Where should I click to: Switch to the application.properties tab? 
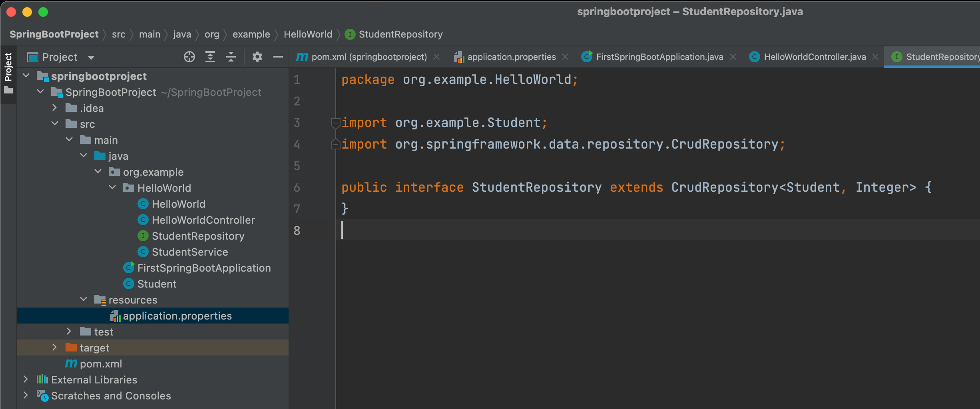tap(511, 57)
